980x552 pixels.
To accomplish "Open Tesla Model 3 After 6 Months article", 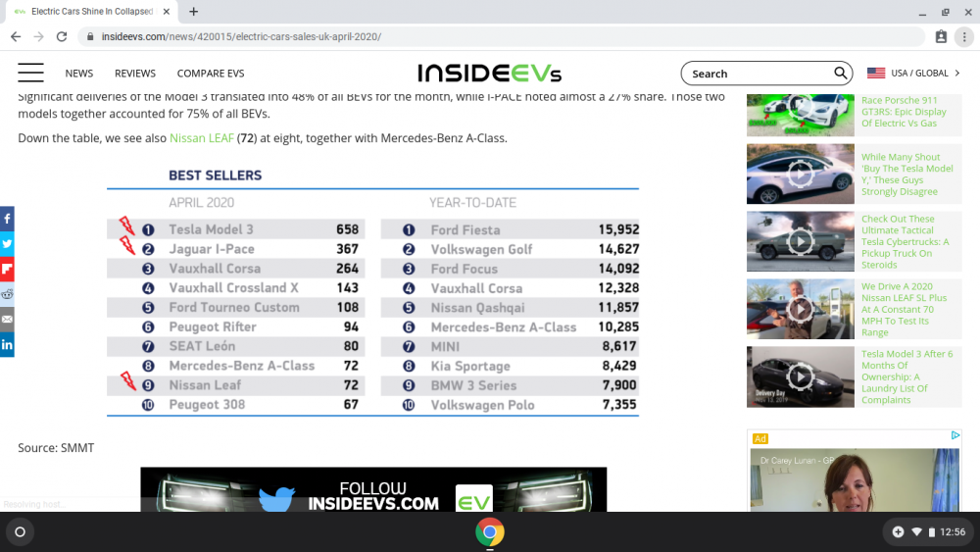I will [906, 376].
